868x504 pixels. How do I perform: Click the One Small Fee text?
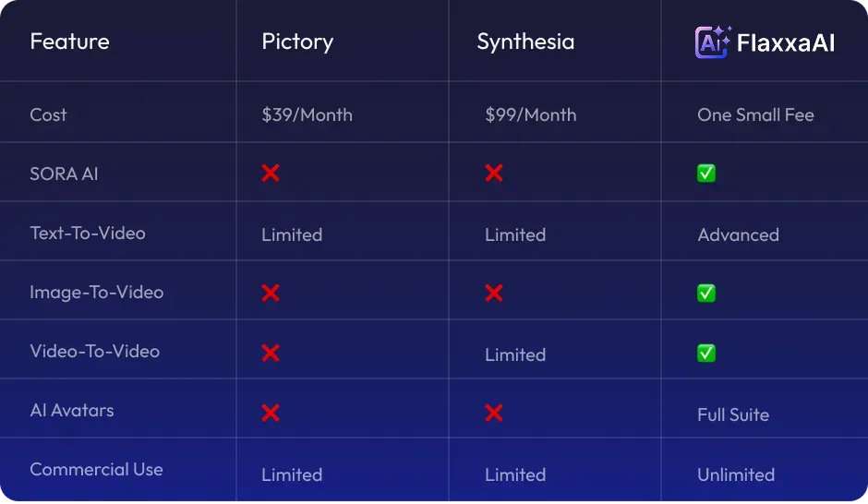click(x=755, y=114)
